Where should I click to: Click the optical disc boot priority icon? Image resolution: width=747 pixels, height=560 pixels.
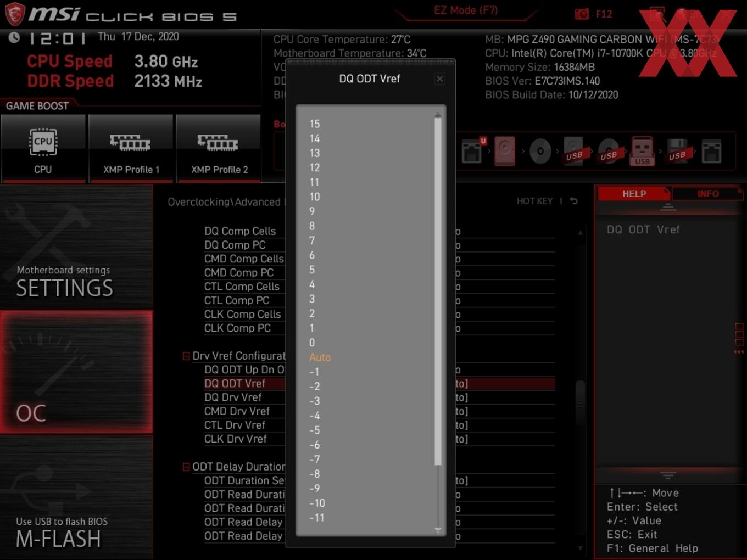540,151
